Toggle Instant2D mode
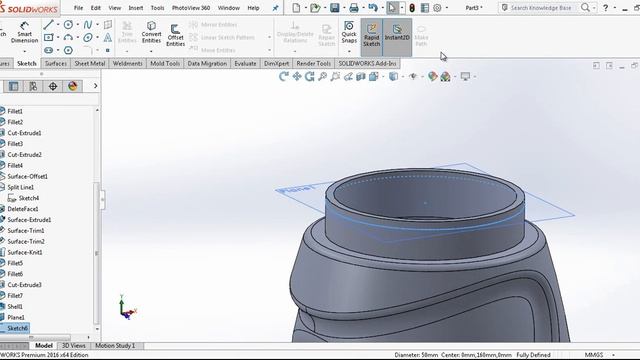This screenshot has height=360, width=640. [x=397, y=37]
